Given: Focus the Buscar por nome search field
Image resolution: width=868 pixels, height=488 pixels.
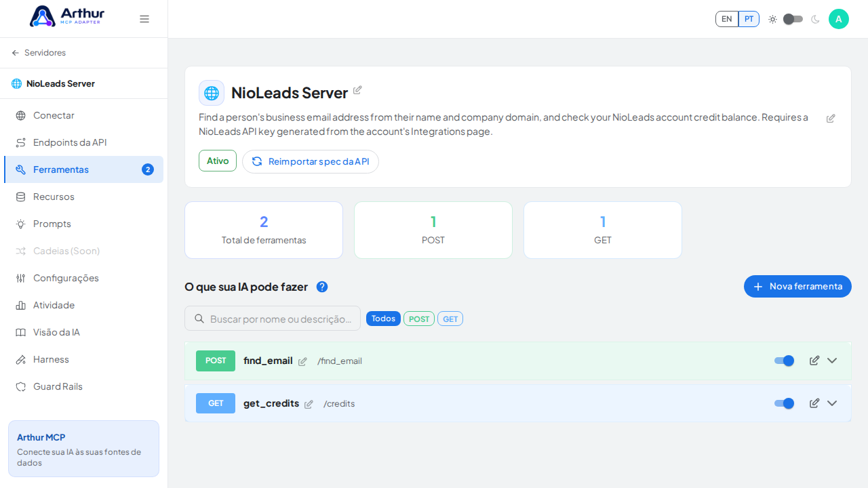Looking at the screenshot, I should (273, 319).
